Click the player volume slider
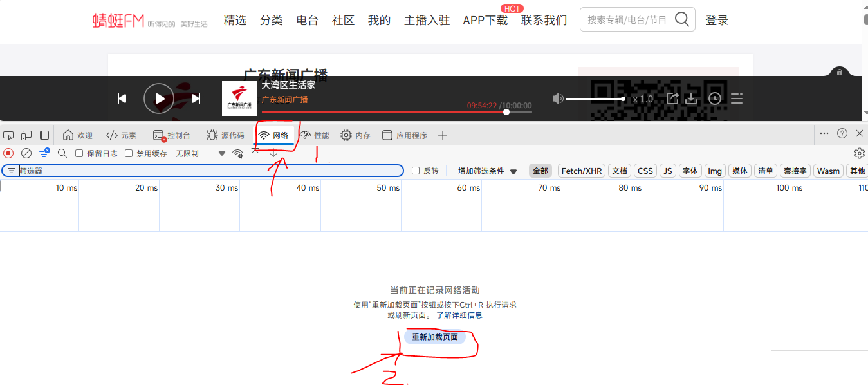The width and height of the screenshot is (868, 385). (595, 99)
